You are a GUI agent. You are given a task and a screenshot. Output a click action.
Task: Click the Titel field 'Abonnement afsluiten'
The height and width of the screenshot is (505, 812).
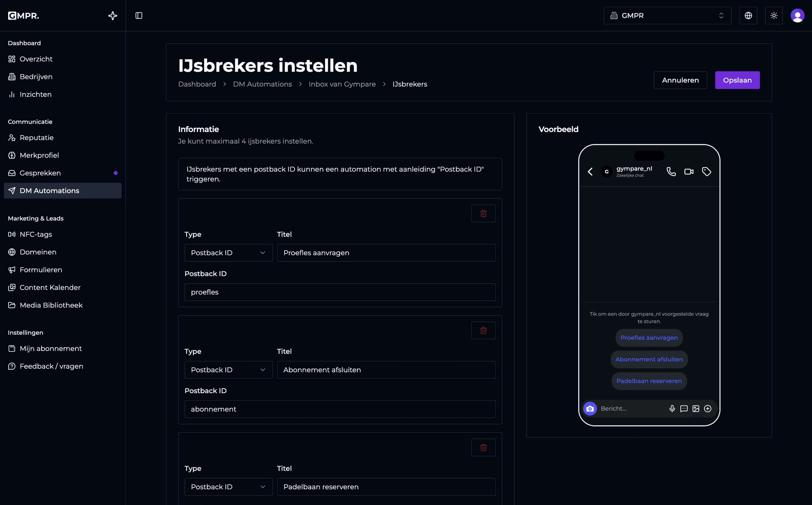(386, 370)
